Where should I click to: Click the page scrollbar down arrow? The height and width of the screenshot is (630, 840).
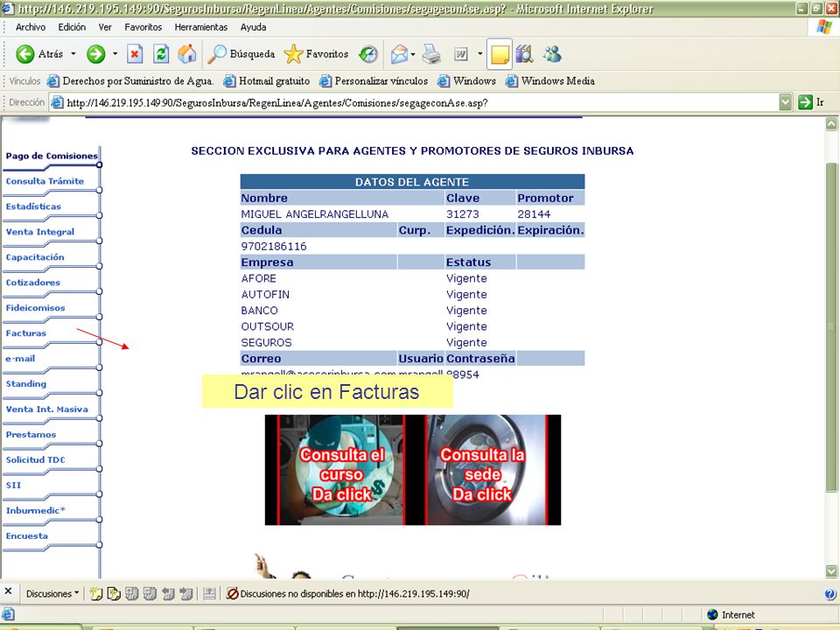click(831, 571)
